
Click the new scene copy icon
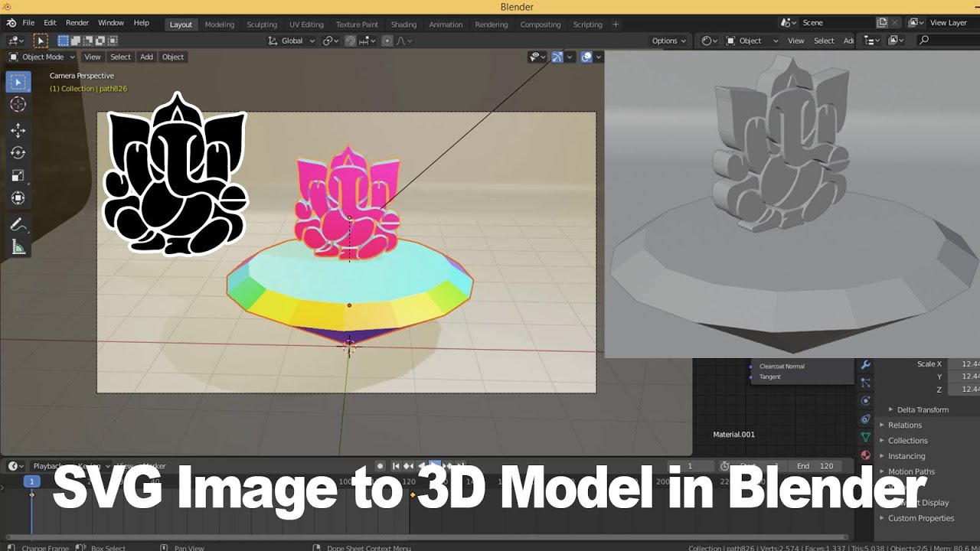882,23
